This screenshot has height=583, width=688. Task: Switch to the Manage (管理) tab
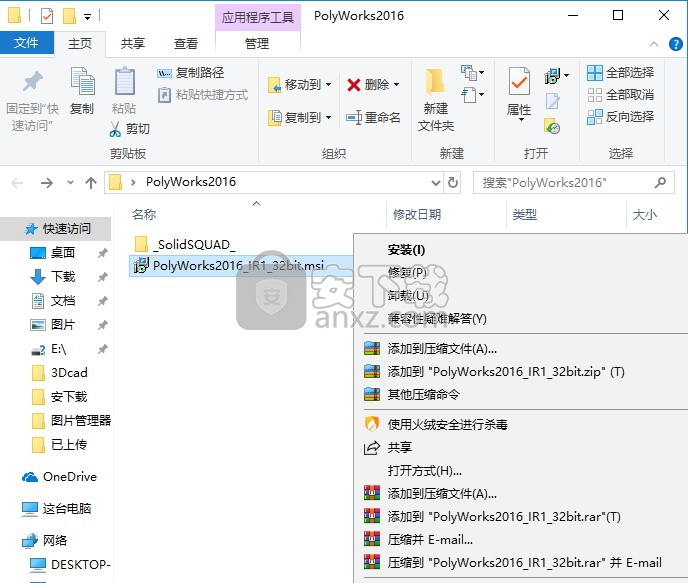pos(257,43)
